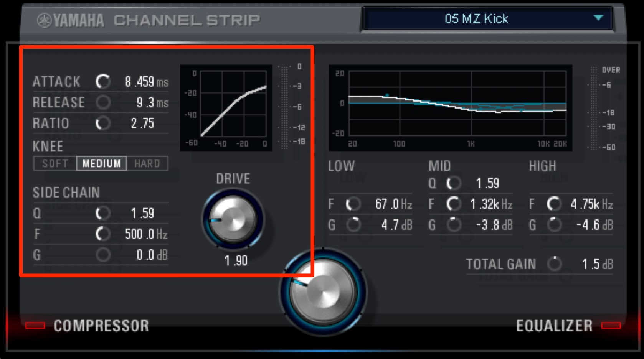Click the ratio value 2.75
The height and width of the screenshot is (359, 644).
[x=142, y=123]
